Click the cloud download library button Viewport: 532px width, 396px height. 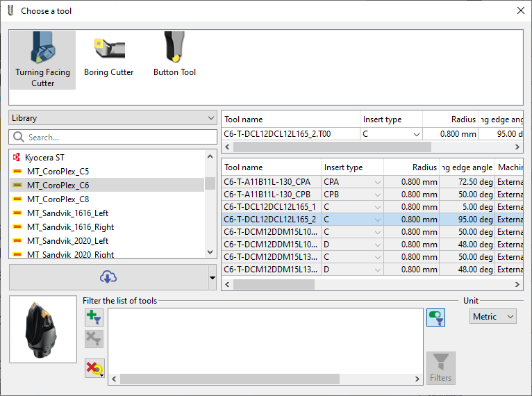108,277
